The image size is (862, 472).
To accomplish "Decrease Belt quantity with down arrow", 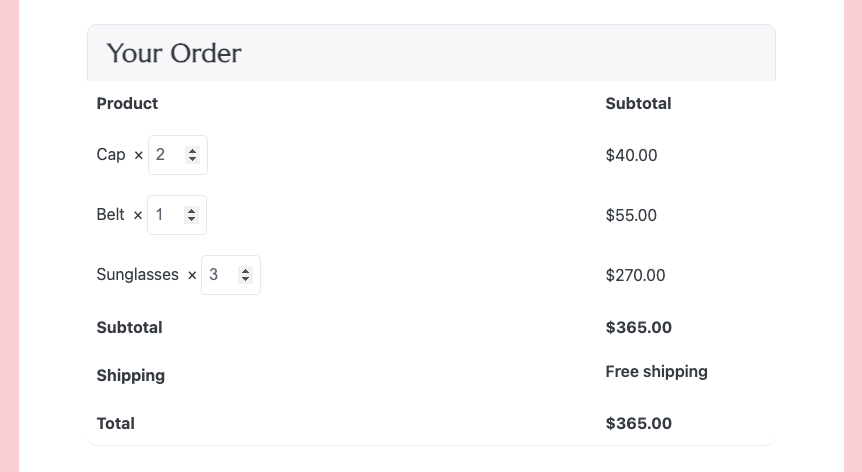I will pos(191,219).
